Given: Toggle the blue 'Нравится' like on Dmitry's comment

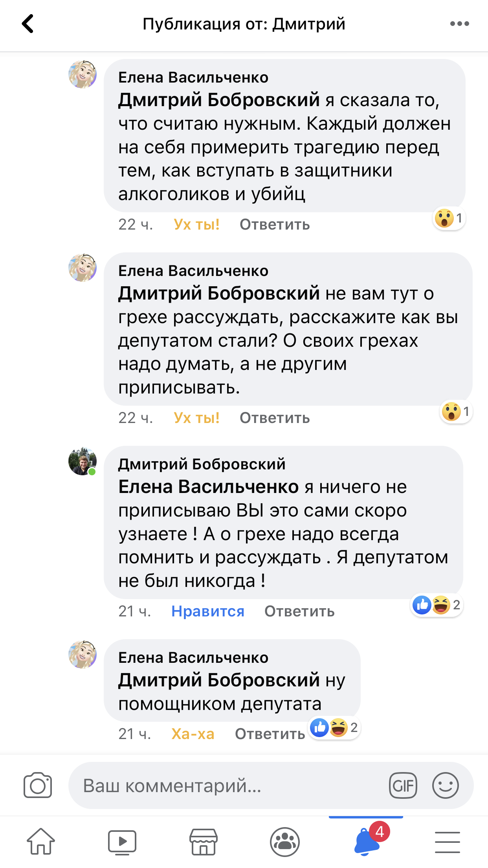Looking at the screenshot, I should [x=208, y=611].
